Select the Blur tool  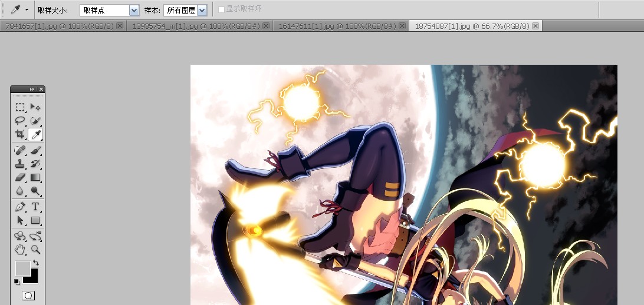click(19, 191)
